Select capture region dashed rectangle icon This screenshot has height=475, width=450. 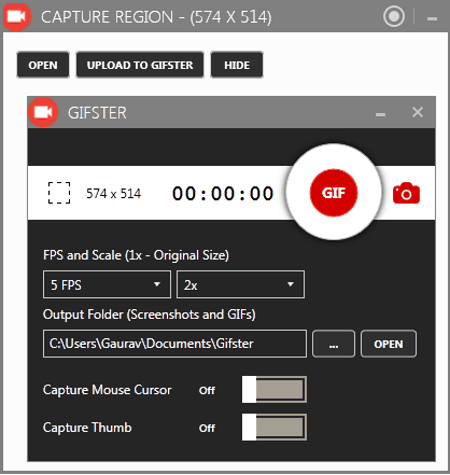[59, 193]
